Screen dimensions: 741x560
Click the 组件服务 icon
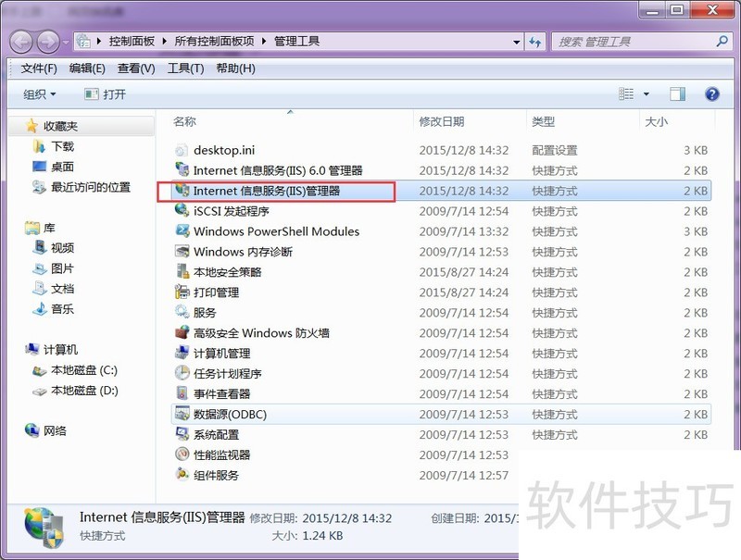click(x=182, y=475)
